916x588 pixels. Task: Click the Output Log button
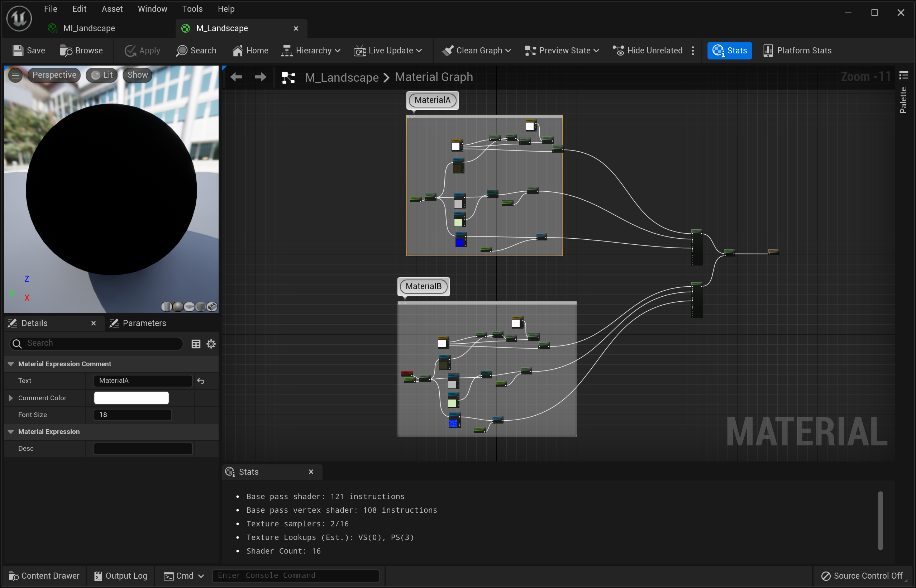[120, 575]
